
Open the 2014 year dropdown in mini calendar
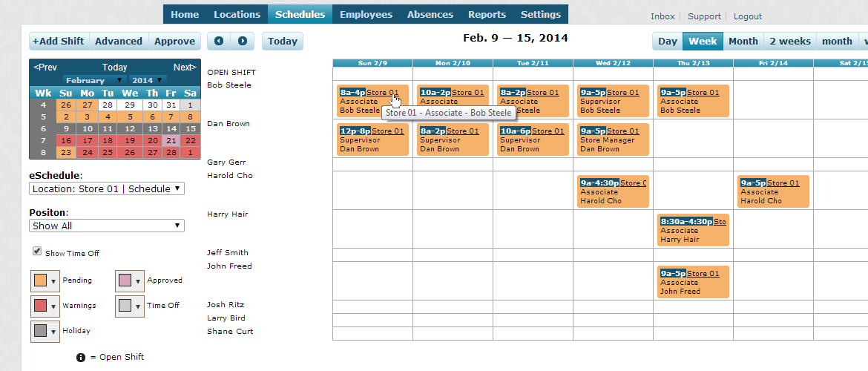click(x=148, y=80)
